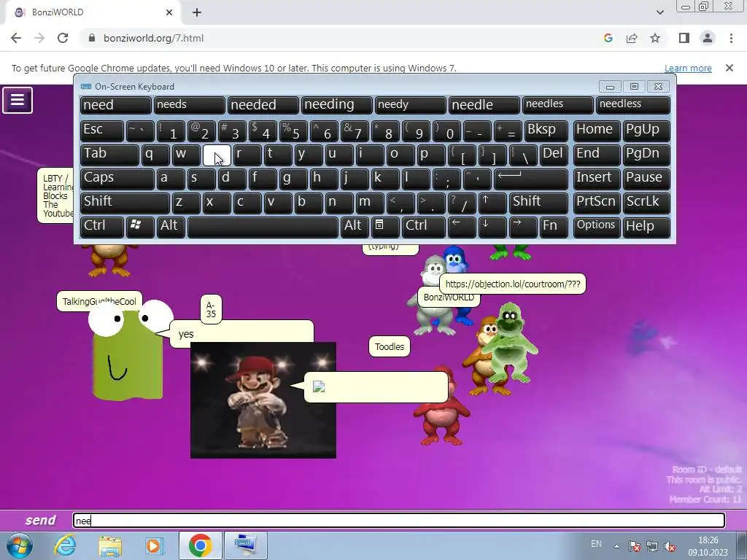Image resolution: width=747 pixels, height=560 pixels.
Task: Click the up arrow key
Action: pos(492,203)
